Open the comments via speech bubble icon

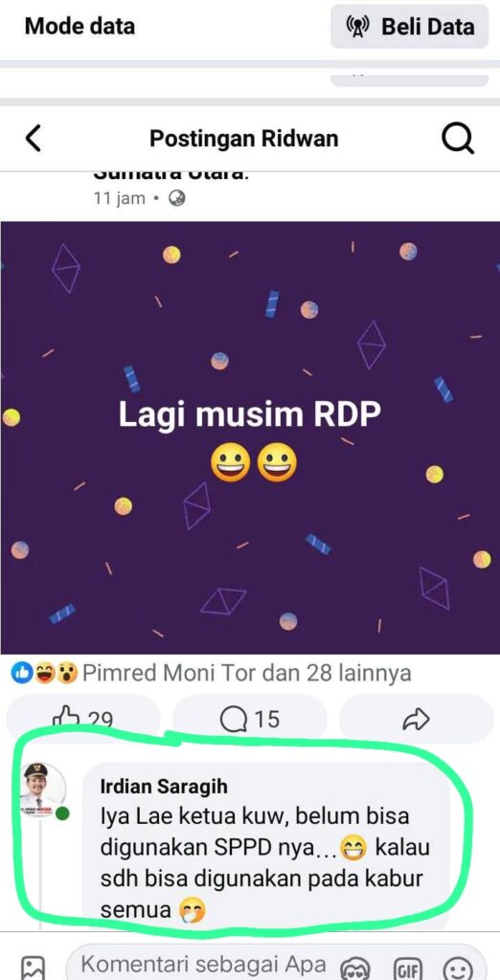tap(250, 720)
